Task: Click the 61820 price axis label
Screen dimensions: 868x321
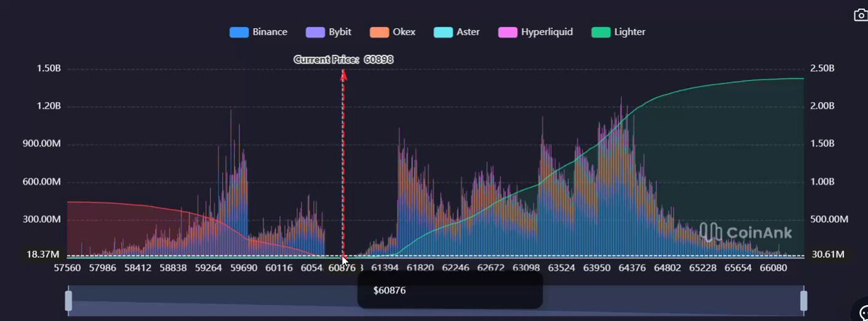Action: click(420, 268)
